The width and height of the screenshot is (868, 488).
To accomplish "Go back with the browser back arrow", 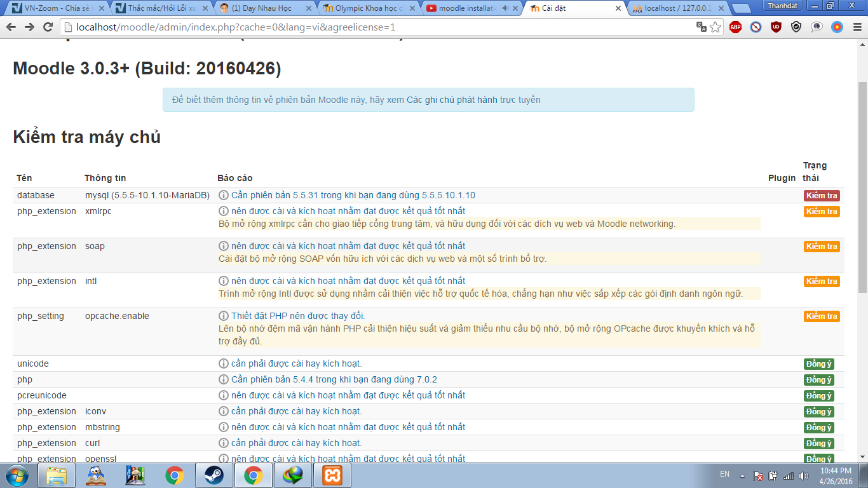I will tap(11, 27).
